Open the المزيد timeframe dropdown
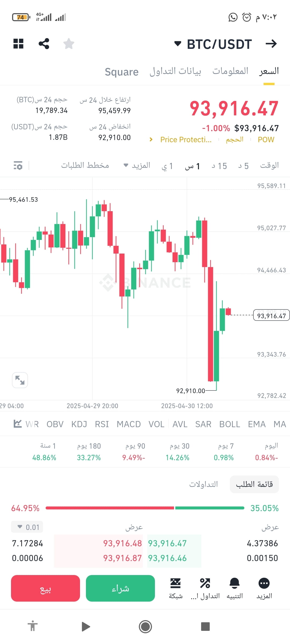This screenshot has height=644, width=290. (x=137, y=166)
